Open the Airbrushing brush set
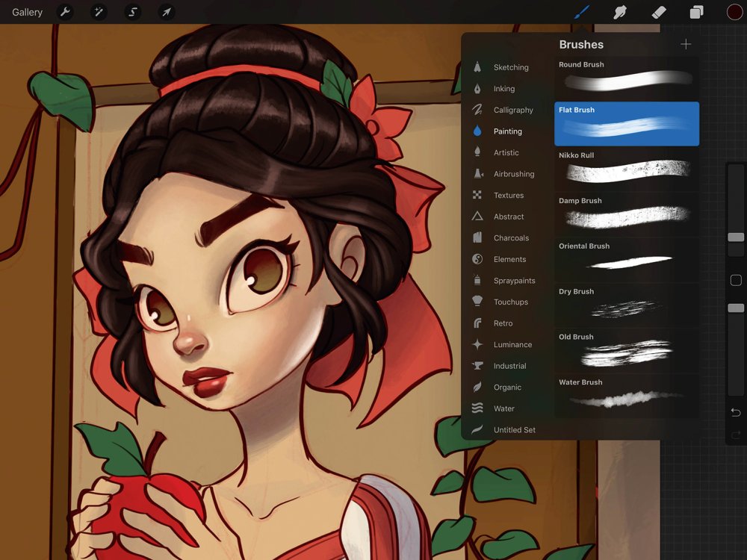 point(506,174)
